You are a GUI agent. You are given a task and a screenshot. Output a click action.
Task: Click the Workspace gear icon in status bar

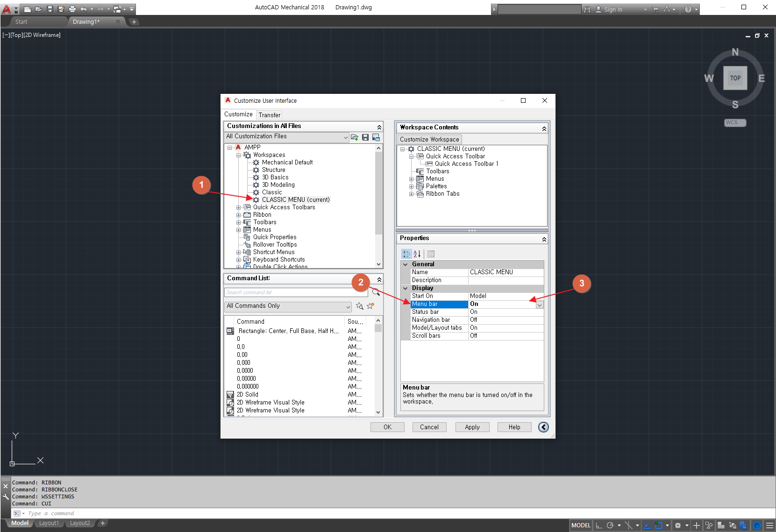point(678,525)
